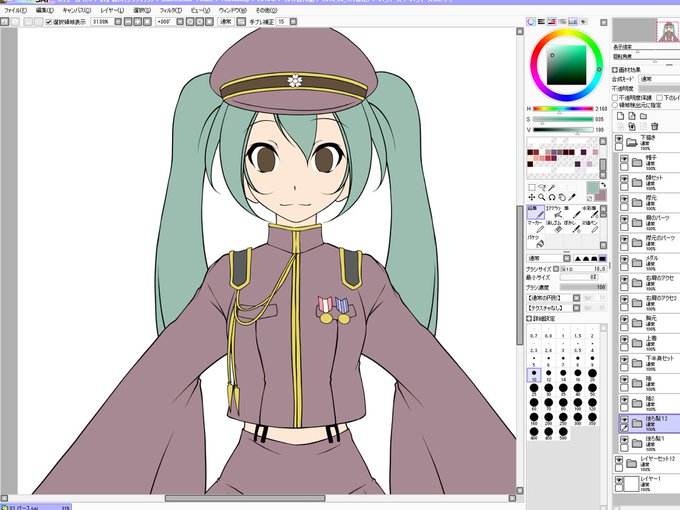Image resolution: width=680 pixels, height=510 pixels.
Task: Adjust the ブラシ濃度 density slider
Action: [583, 287]
